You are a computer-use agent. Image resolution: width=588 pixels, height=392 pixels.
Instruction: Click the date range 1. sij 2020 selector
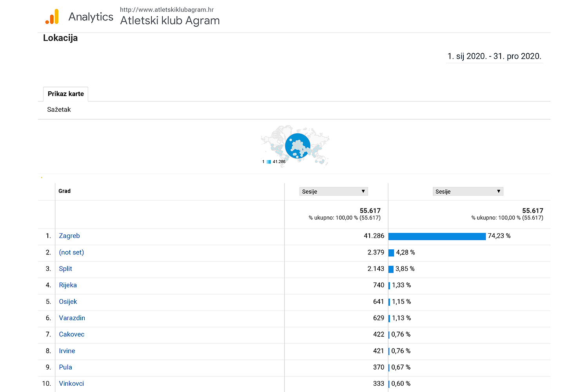pyautogui.click(x=494, y=56)
